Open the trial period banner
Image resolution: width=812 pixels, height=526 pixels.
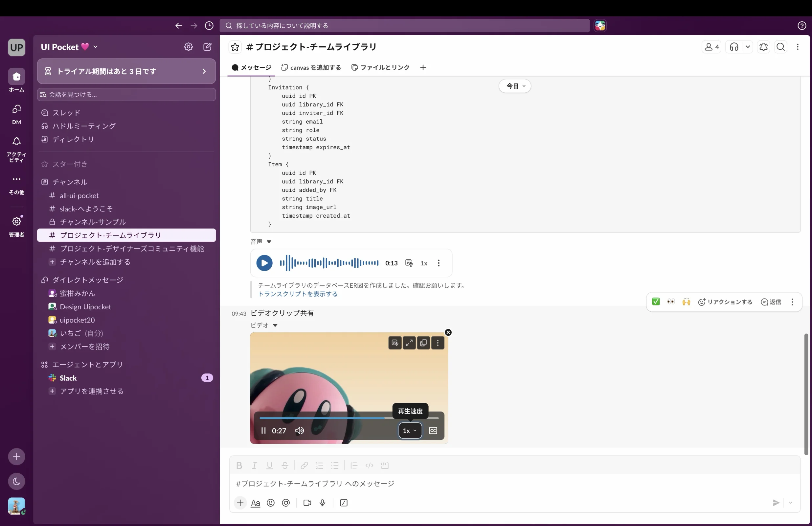[x=126, y=71]
